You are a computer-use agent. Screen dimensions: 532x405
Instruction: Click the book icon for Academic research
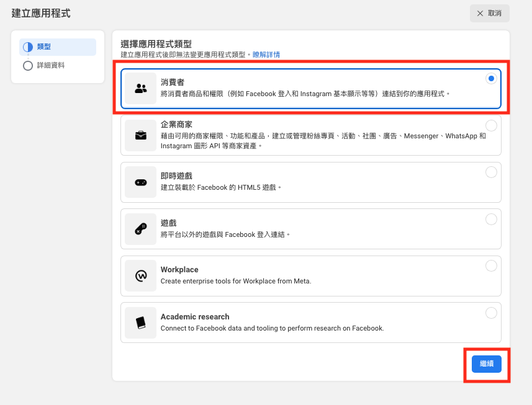point(141,323)
